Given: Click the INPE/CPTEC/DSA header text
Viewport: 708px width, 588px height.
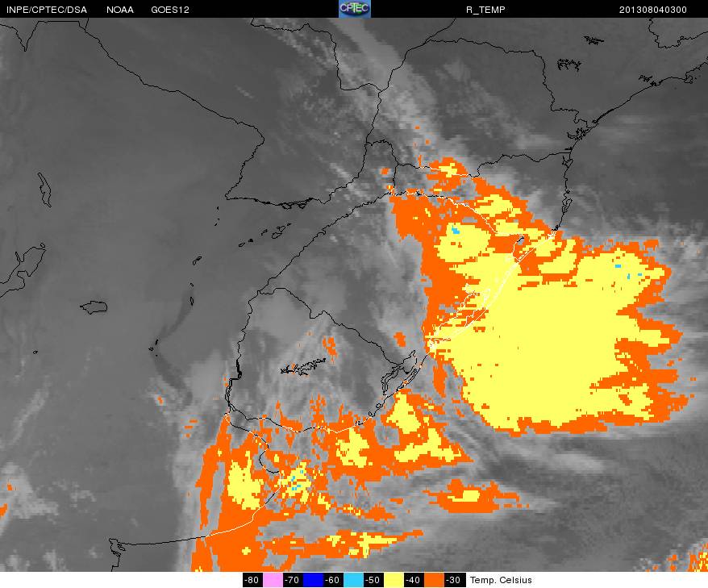Looking at the screenshot, I should click(x=47, y=10).
